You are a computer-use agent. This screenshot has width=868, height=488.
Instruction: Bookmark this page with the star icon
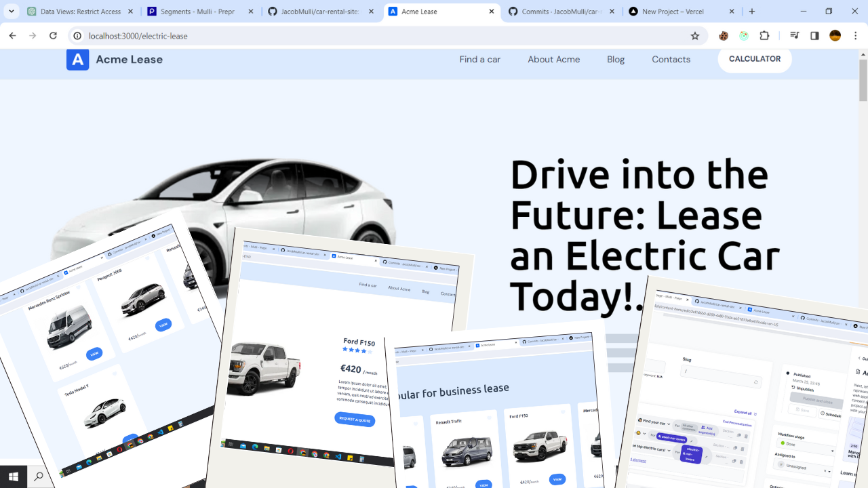695,36
